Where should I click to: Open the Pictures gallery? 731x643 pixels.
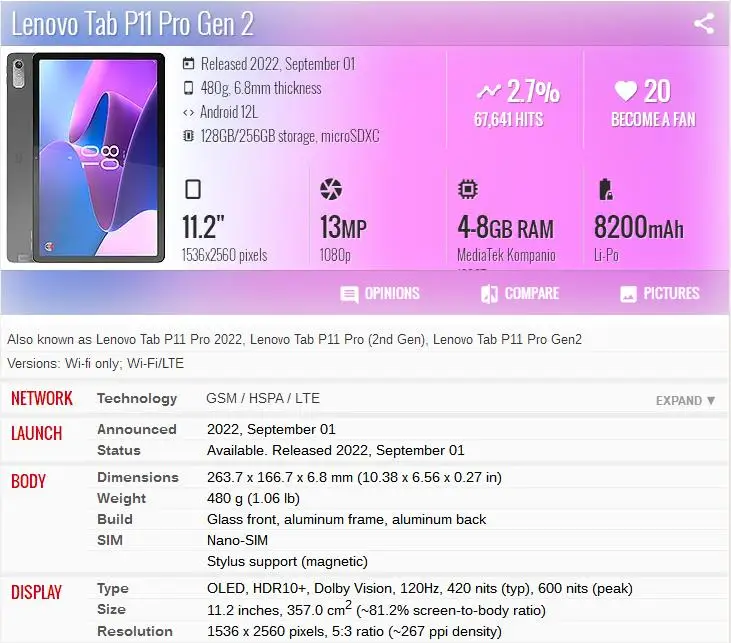point(660,293)
